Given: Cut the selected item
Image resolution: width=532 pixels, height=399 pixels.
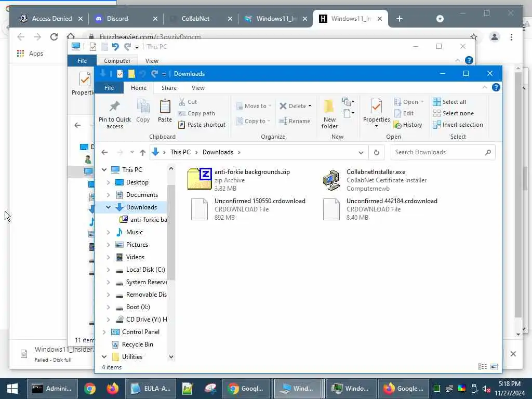Looking at the screenshot, I should 188,102.
